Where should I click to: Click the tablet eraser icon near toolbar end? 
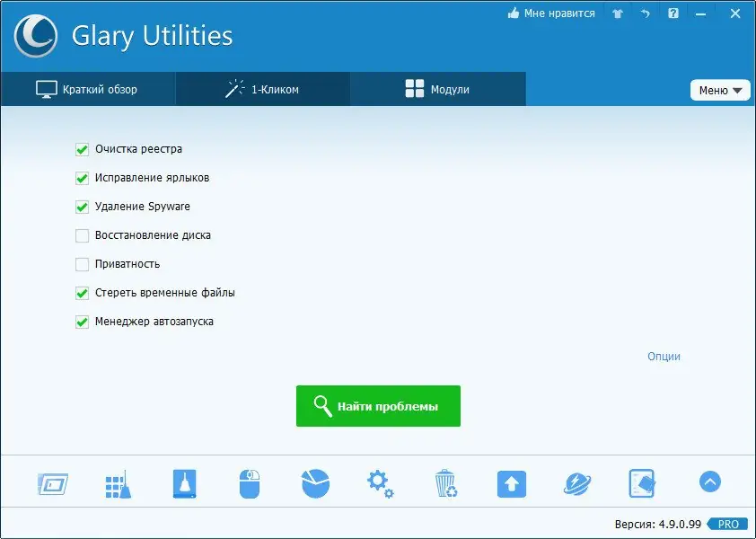641,482
